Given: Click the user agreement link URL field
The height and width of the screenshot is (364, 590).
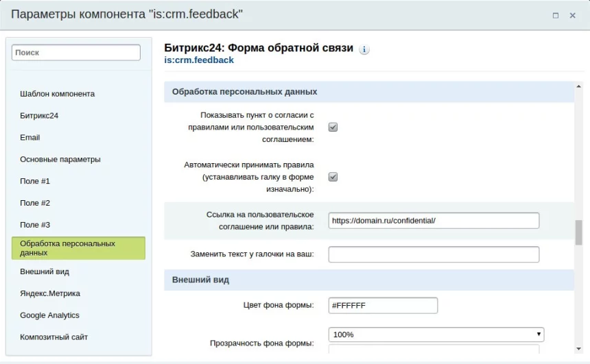Looking at the screenshot, I should coord(434,221).
